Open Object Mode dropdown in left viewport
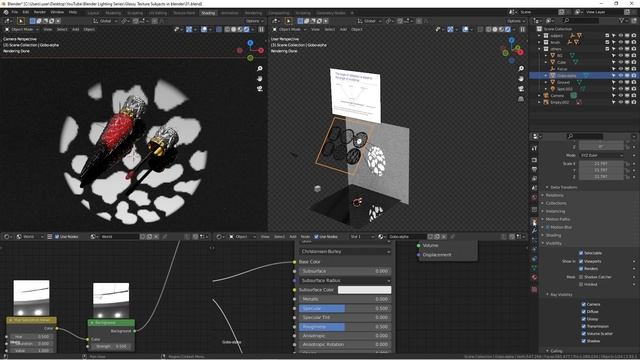Image resolution: width=640 pixels, height=360 pixels. click(x=22, y=29)
